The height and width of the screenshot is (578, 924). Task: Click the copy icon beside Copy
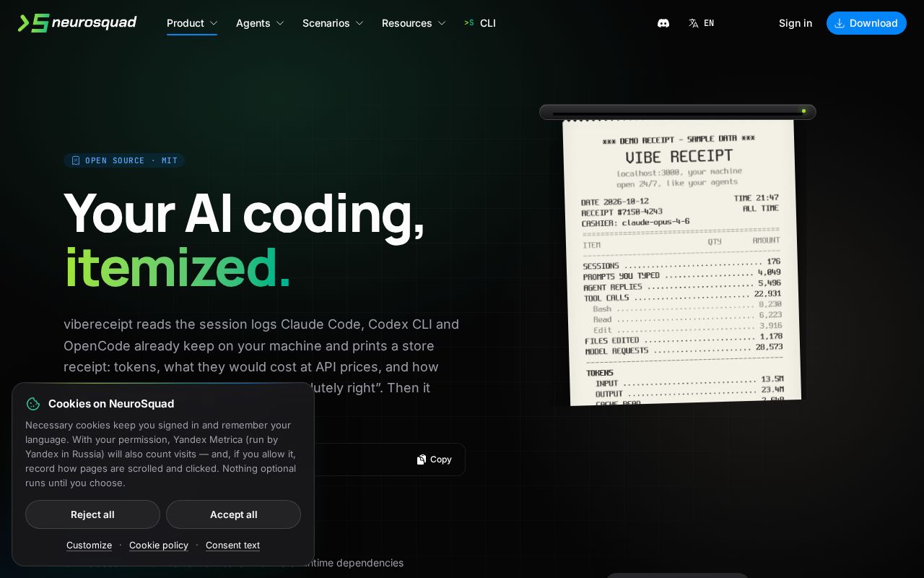click(x=422, y=460)
